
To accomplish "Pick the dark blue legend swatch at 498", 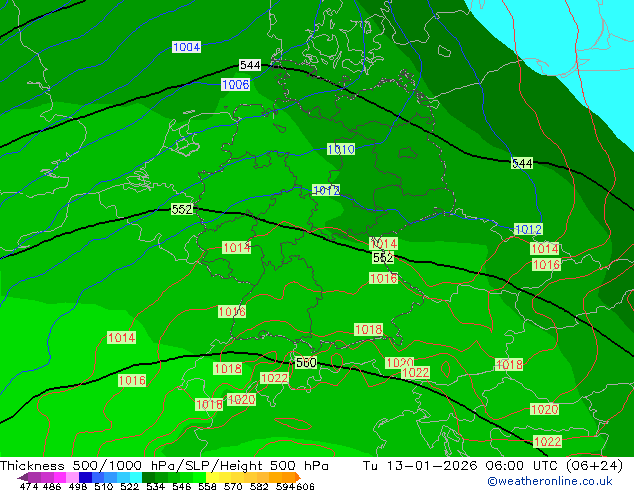I will 84,477.
